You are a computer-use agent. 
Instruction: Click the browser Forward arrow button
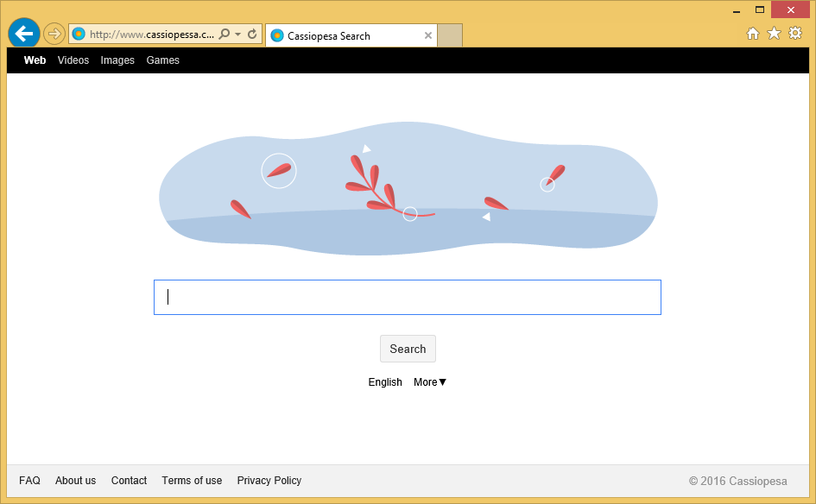(54, 35)
